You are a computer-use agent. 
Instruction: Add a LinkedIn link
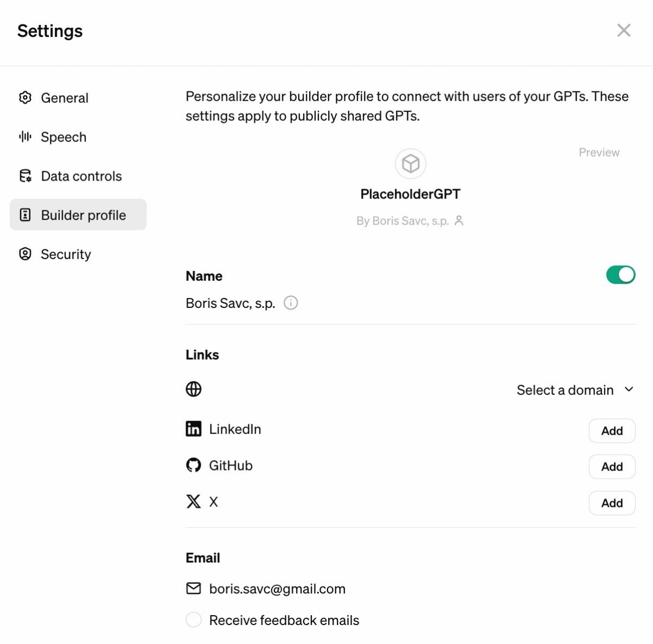pyautogui.click(x=612, y=431)
